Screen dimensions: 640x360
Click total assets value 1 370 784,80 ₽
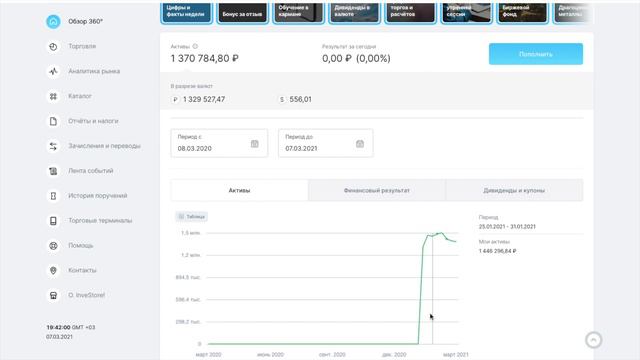click(x=204, y=58)
